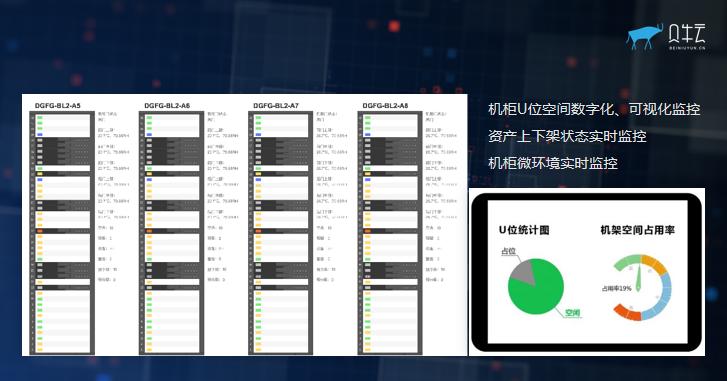Select cabinet title DGFG-BL2-A7
727x381 pixels.
tap(276, 106)
